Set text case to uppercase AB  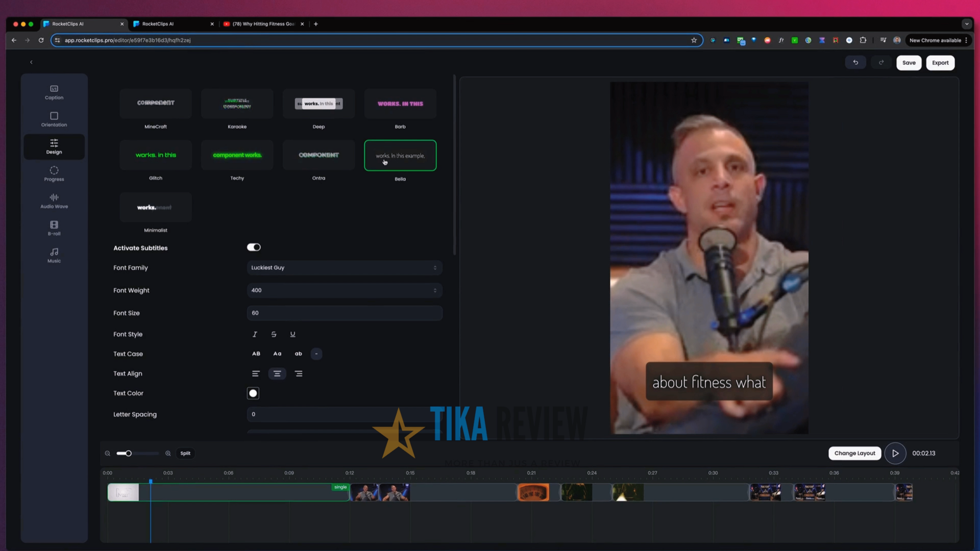[x=256, y=354]
